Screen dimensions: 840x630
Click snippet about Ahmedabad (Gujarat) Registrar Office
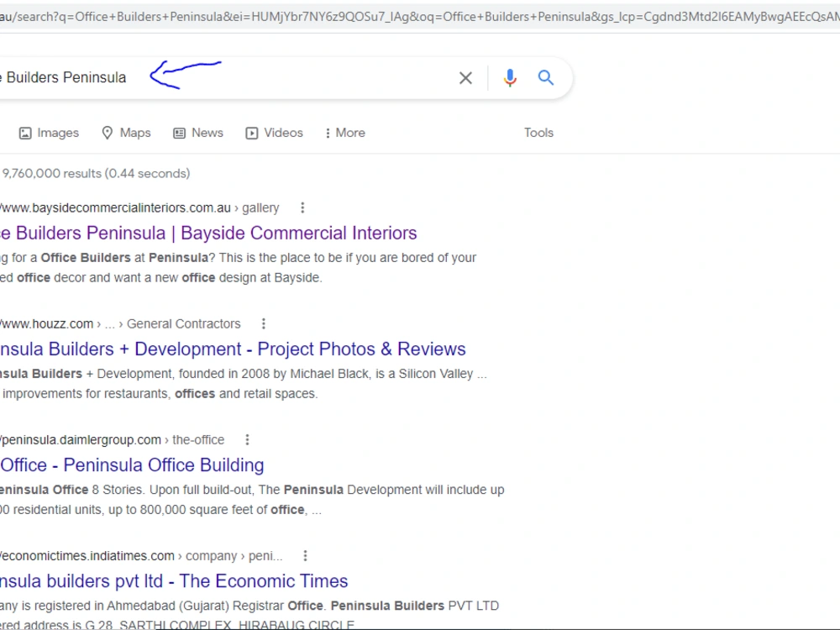[249, 616]
